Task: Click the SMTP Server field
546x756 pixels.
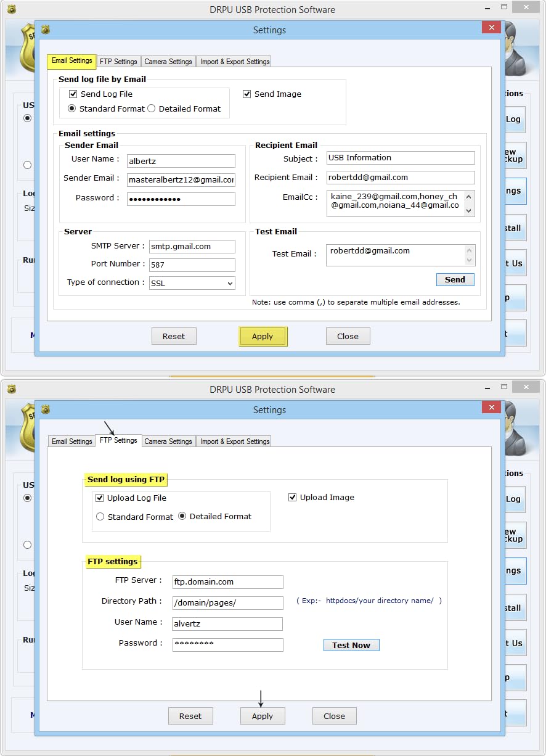Action: click(x=192, y=247)
